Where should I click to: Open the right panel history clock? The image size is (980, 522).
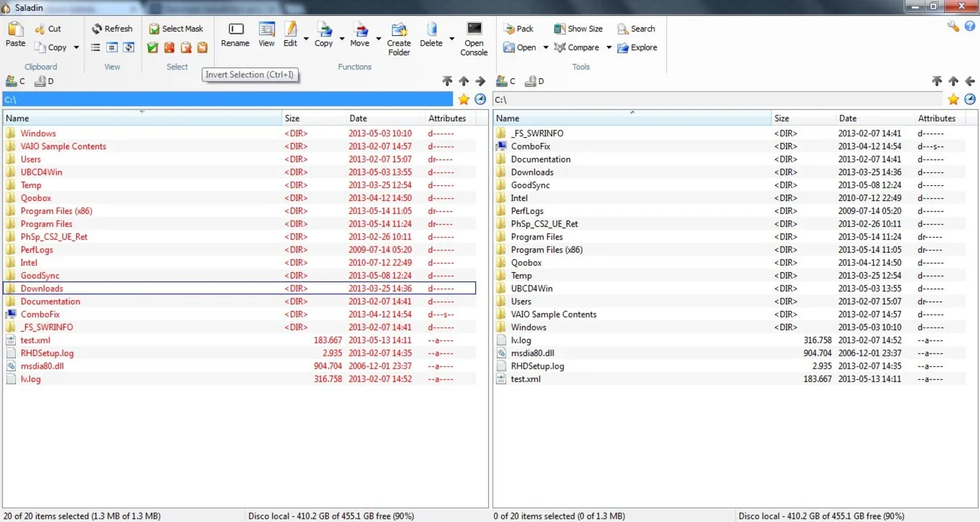pyautogui.click(x=970, y=99)
